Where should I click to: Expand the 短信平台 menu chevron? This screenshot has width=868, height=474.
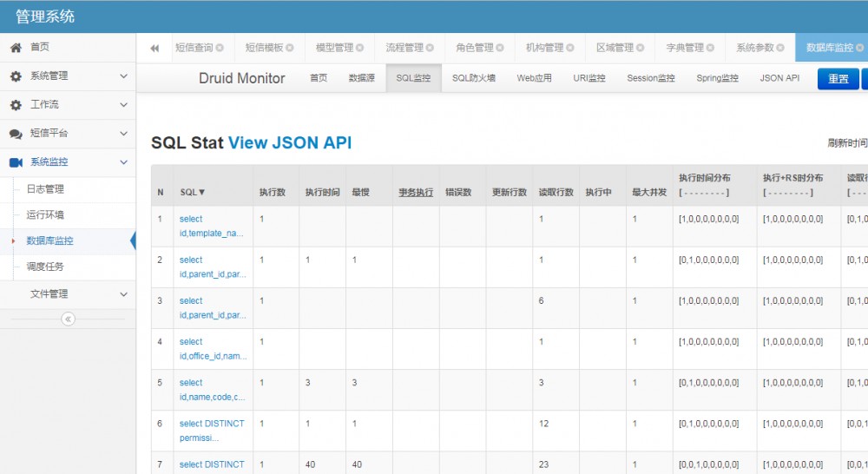point(123,134)
